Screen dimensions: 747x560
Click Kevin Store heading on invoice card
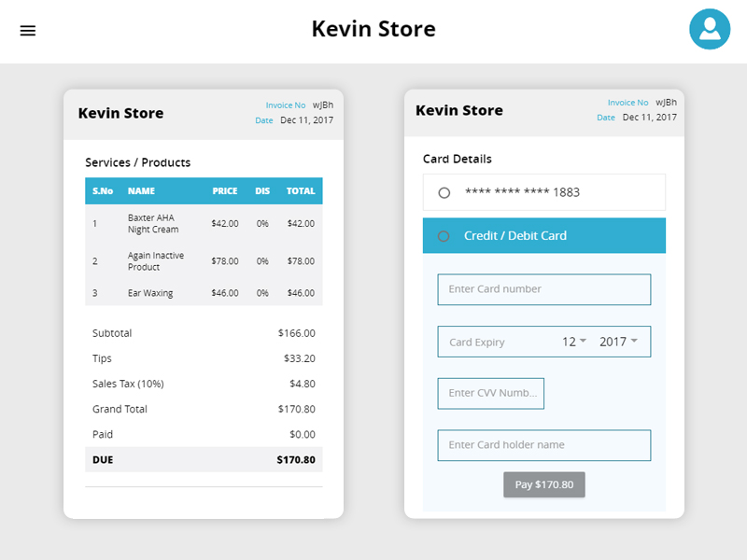pyautogui.click(x=121, y=113)
